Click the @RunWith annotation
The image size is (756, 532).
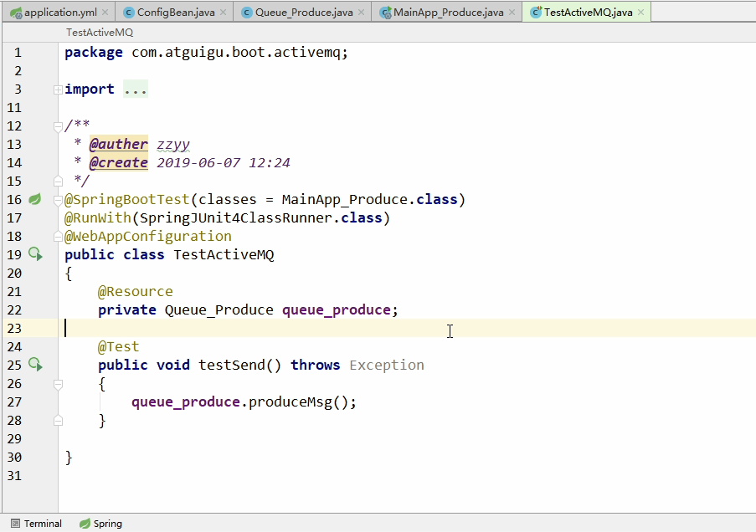coord(97,217)
